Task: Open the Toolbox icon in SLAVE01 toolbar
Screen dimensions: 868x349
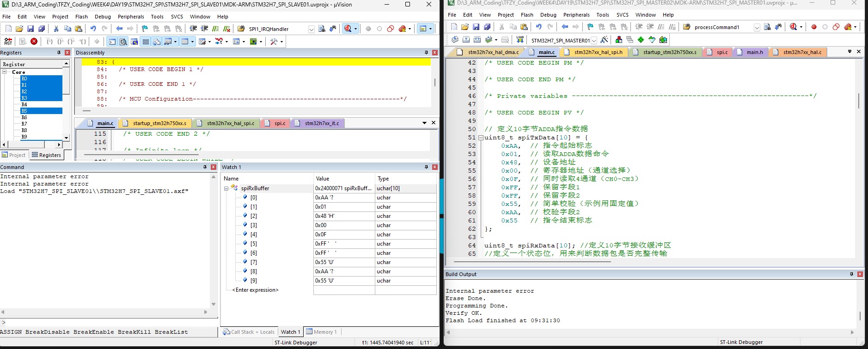Action: coord(274,42)
